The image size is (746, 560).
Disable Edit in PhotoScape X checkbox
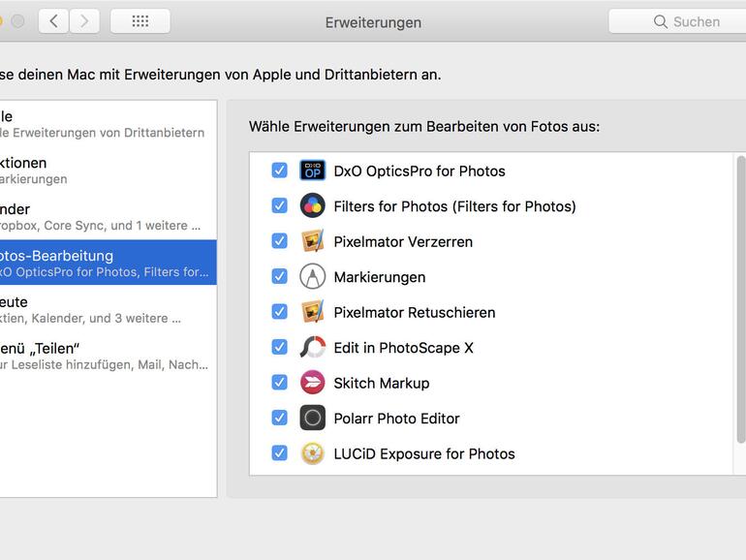point(279,347)
